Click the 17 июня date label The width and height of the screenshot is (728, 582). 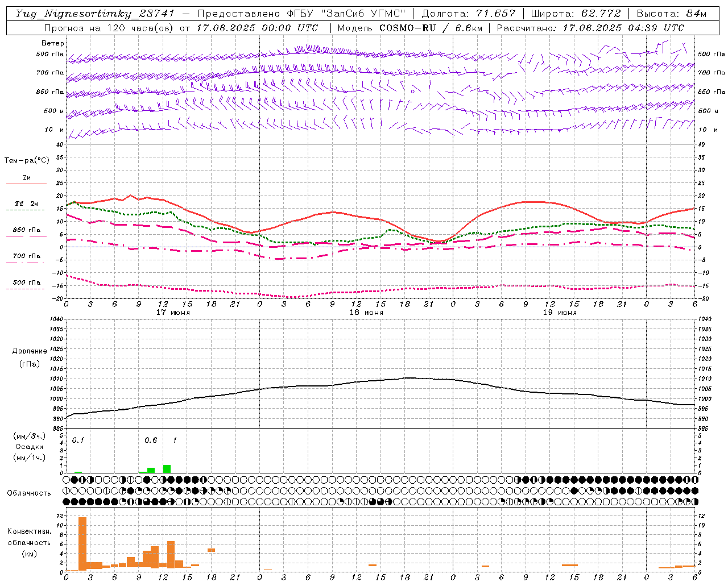coord(173,313)
